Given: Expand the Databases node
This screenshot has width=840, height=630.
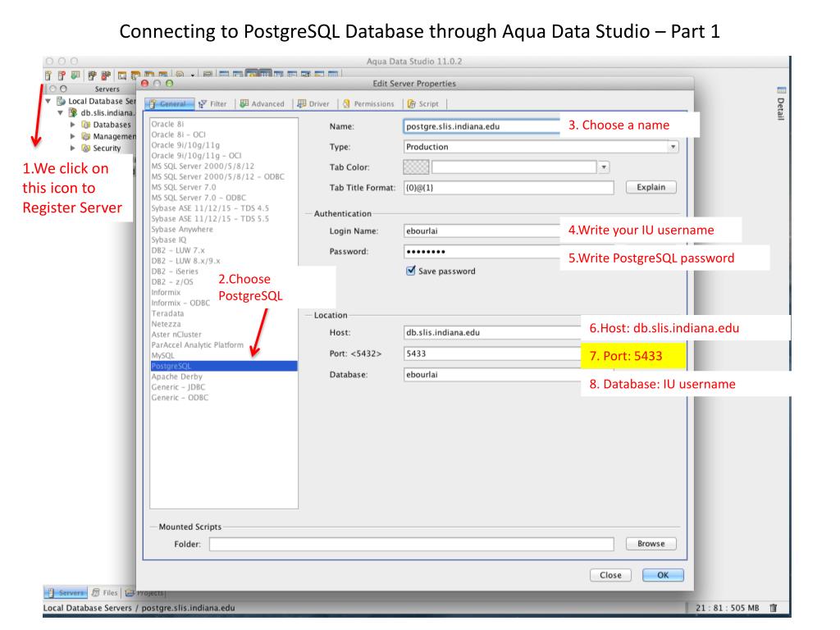Looking at the screenshot, I should coord(73,125).
